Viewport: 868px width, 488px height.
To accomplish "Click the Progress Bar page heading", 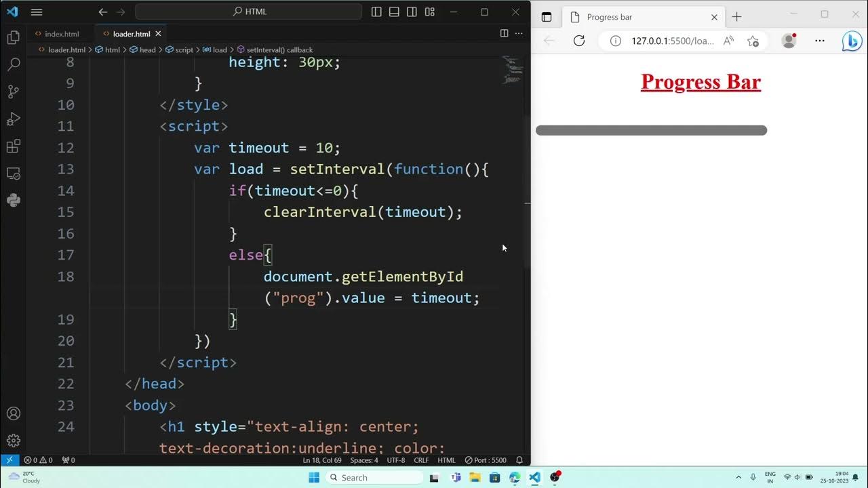I will 701,81.
